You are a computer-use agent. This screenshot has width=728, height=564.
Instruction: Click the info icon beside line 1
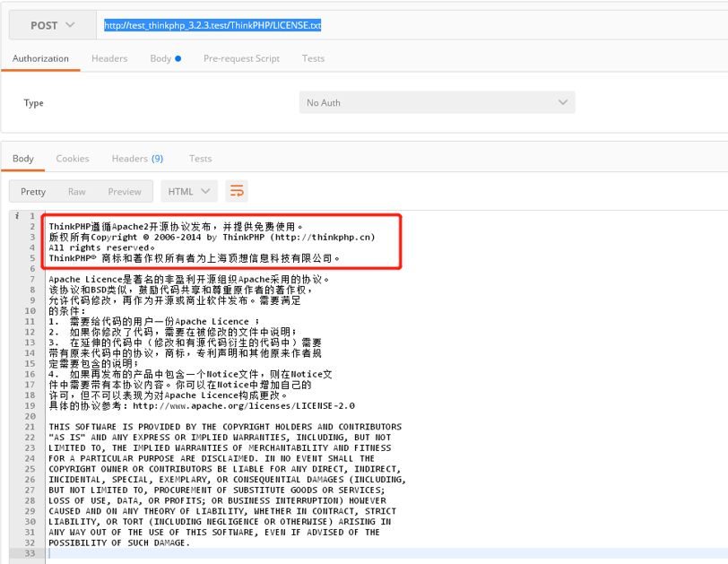click(17, 215)
